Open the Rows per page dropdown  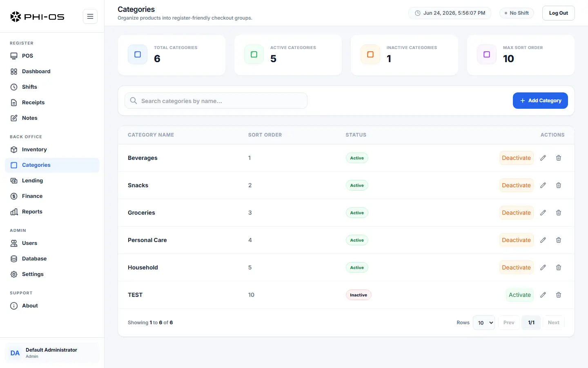(x=484, y=323)
